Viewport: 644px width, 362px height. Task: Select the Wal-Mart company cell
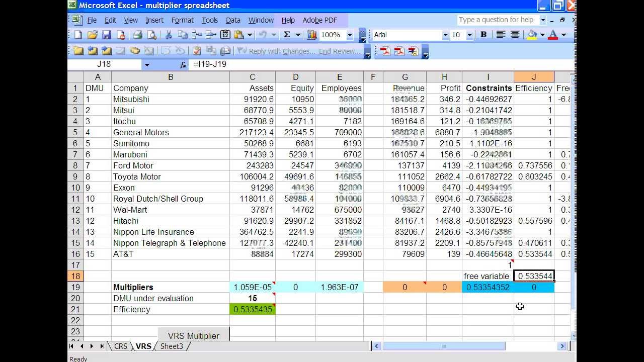171,210
